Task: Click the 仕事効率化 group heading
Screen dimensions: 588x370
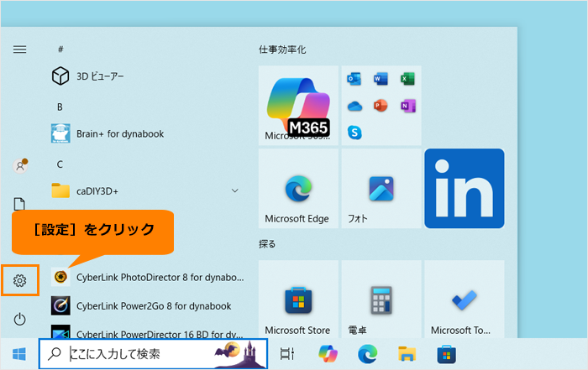Action: pos(282,50)
